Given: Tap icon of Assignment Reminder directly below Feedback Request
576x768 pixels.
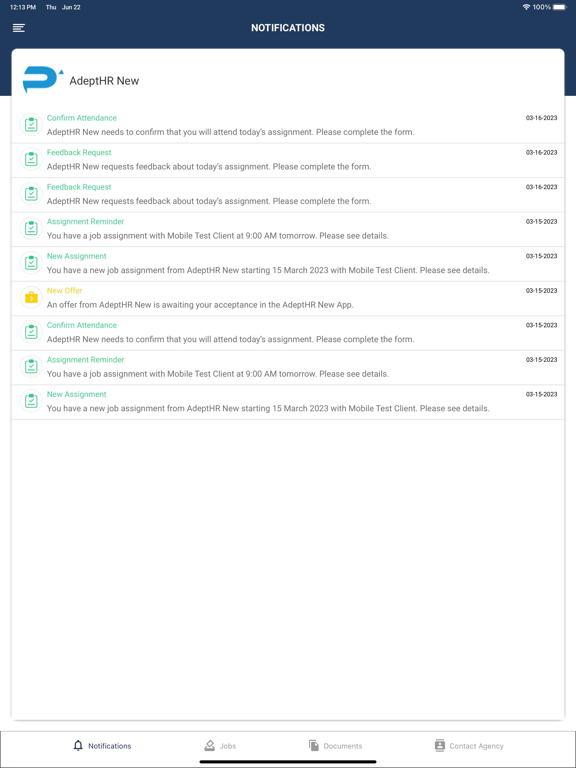Looking at the screenshot, I should [x=31, y=228].
